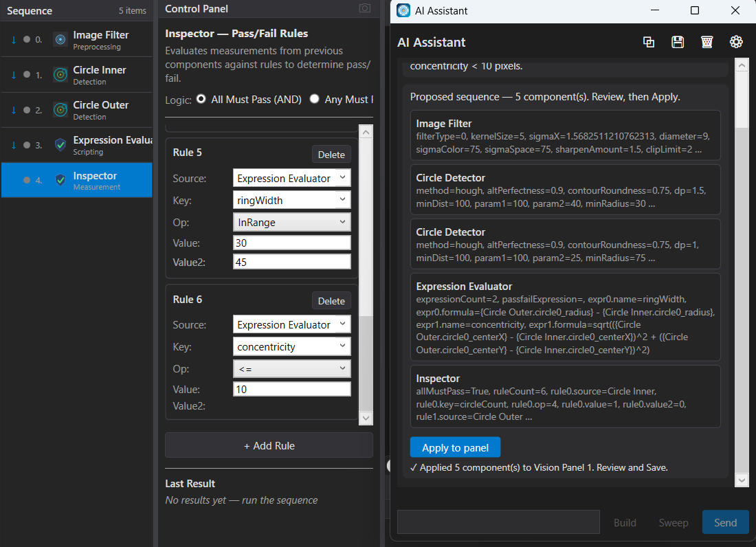Click the Expression Evaluator shield icon
The width and height of the screenshot is (756, 547).
pos(60,144)
